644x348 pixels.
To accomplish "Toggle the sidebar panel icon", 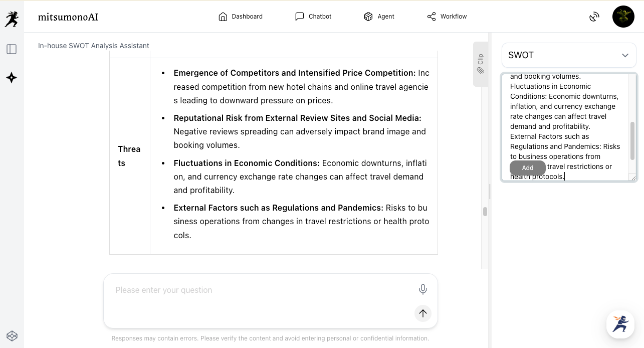I will 12,49.
